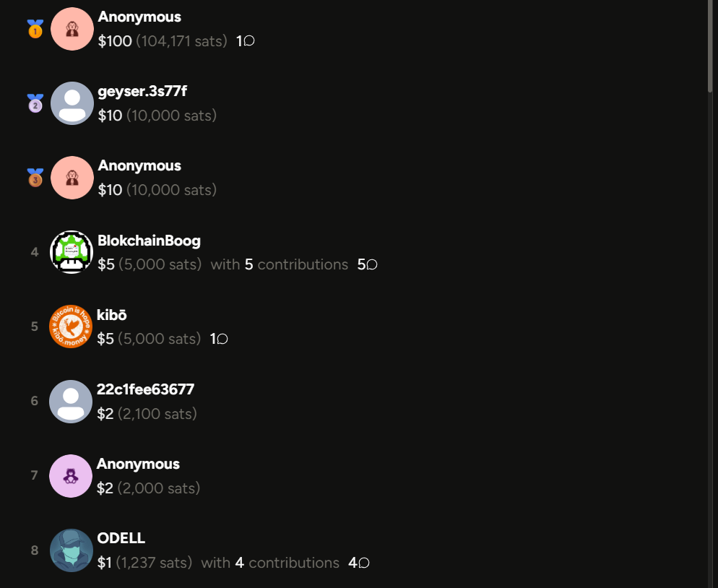Open the top Anonymous $100 contributor's monkey avatar
Image resolution: width=718 pixels, height=588 pixels.
click(72, 29)
